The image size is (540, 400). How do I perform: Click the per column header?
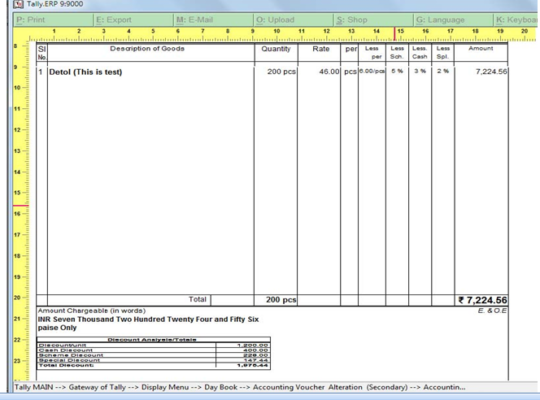[x=351, y=49]
